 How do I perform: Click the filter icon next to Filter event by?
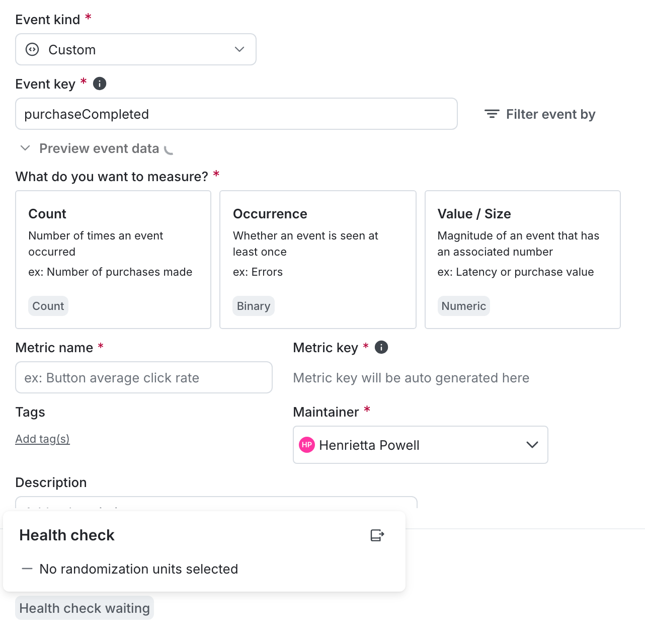pyautogui.click(x=492, y=114)
